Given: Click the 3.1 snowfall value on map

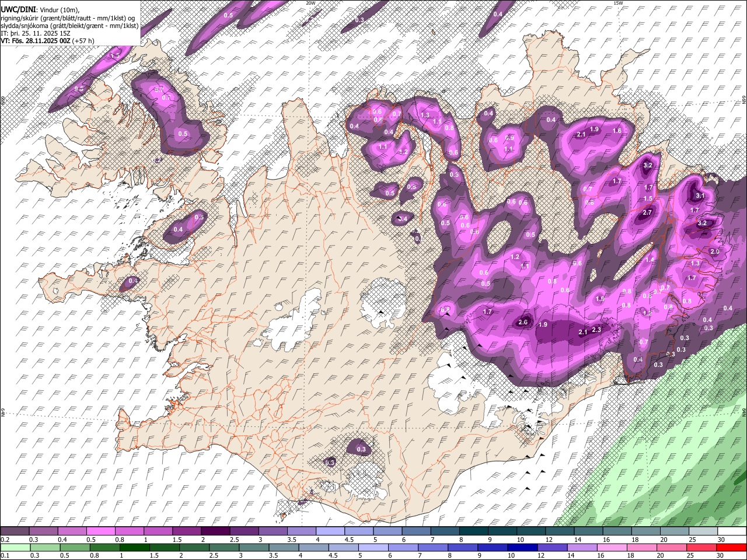Looking at the screenshot, I should tap(700, 195).
